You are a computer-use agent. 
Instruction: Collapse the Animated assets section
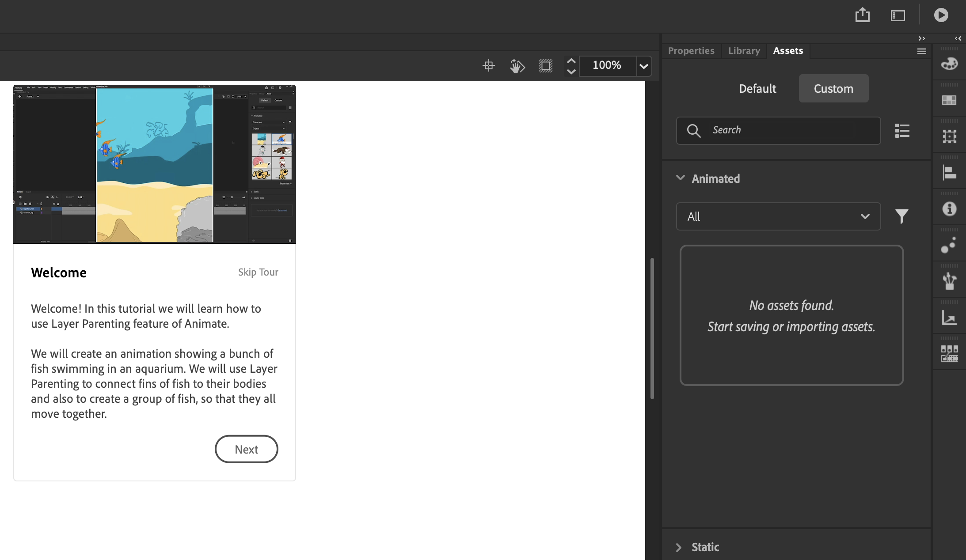(680, 178)
